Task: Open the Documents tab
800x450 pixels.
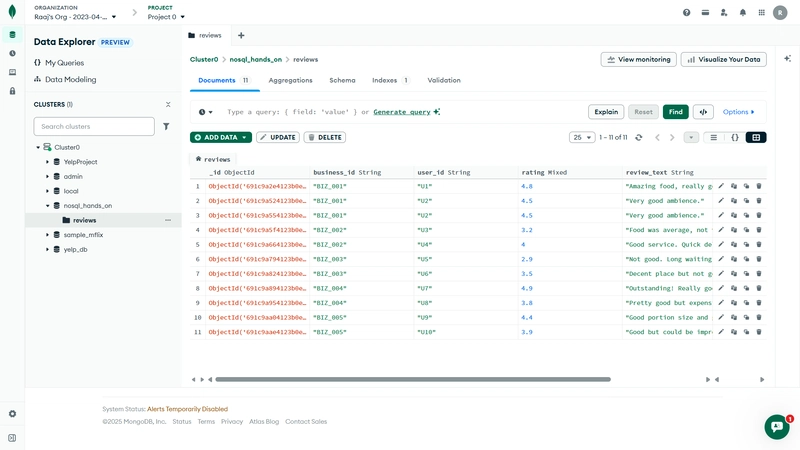Action: pyautogui.click(x=223, y=81)
